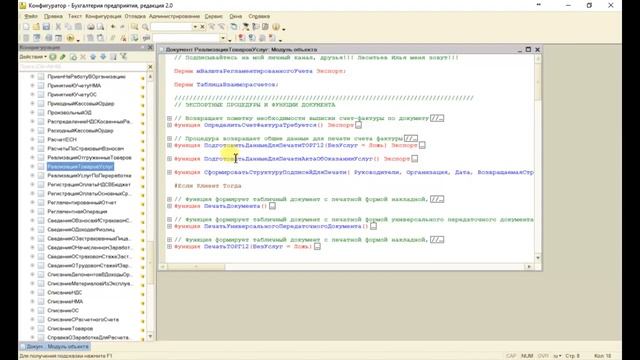Click the Open file folder icon
640x360 pixels.
pyautogui.click(x=36, y=27)
